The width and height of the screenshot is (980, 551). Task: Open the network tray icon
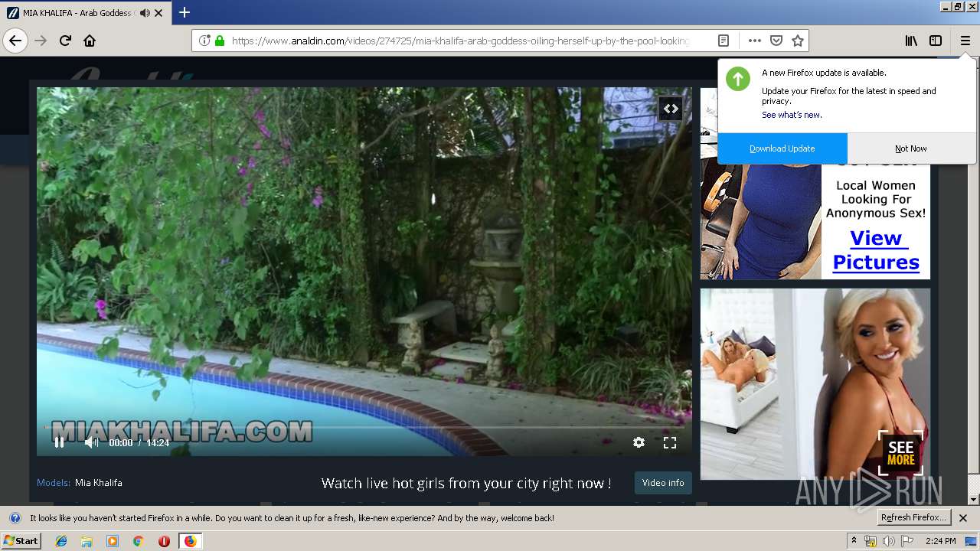871,541
